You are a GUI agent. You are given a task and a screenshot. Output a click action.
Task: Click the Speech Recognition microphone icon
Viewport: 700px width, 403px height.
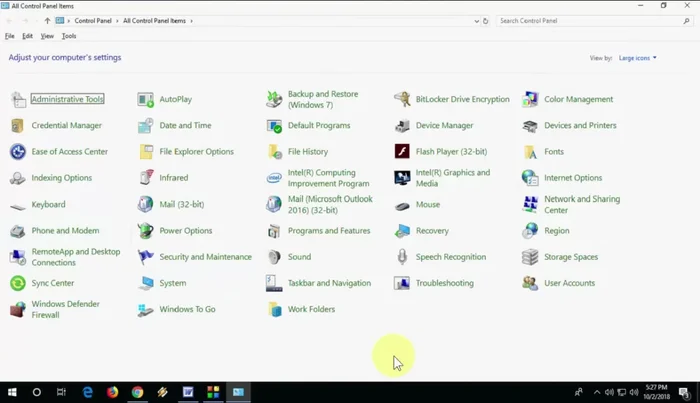[x=402, y=257]
